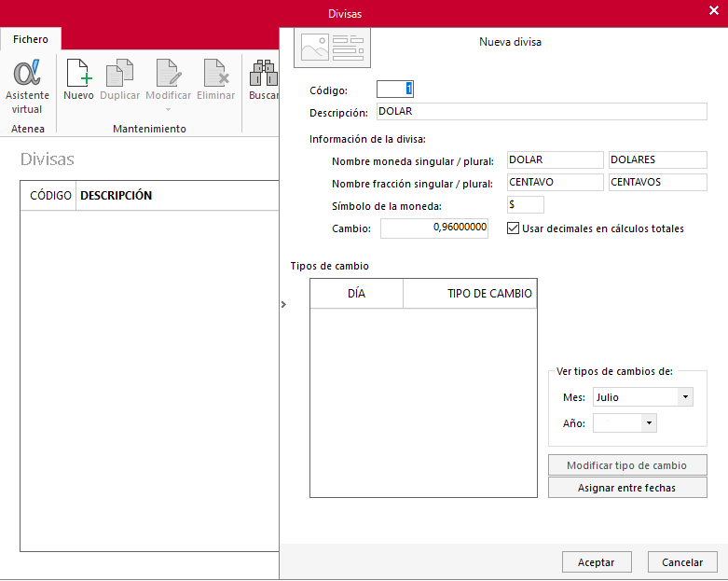Click the image placeholder icon in Nueva divisa
The image size is (728, 581).
coord(332,48)
